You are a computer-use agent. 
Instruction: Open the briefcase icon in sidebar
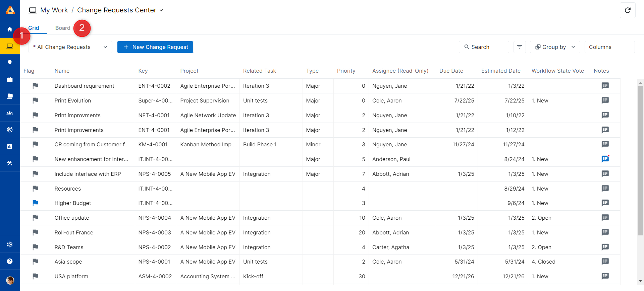point(10,79)
